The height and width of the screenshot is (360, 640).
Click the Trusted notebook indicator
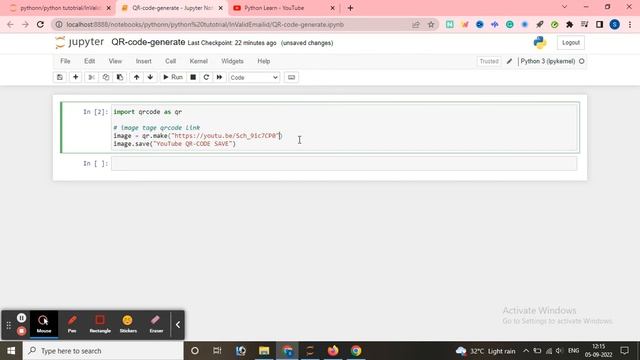[489, 61]
